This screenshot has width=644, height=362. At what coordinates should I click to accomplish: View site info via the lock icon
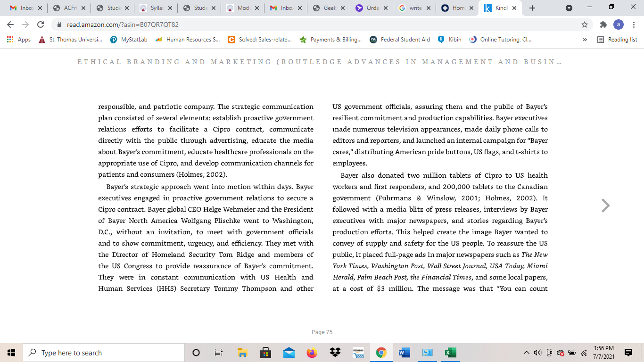(x=59, y=25)
